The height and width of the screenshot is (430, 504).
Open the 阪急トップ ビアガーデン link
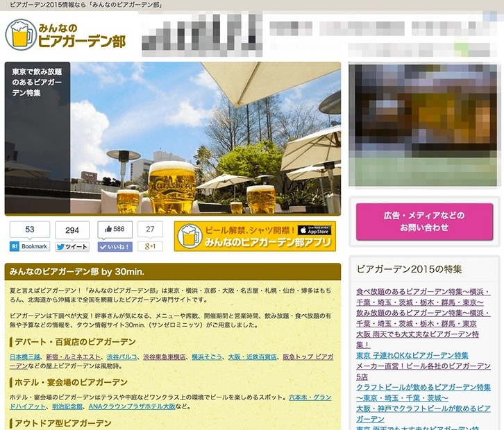[308, 356]
